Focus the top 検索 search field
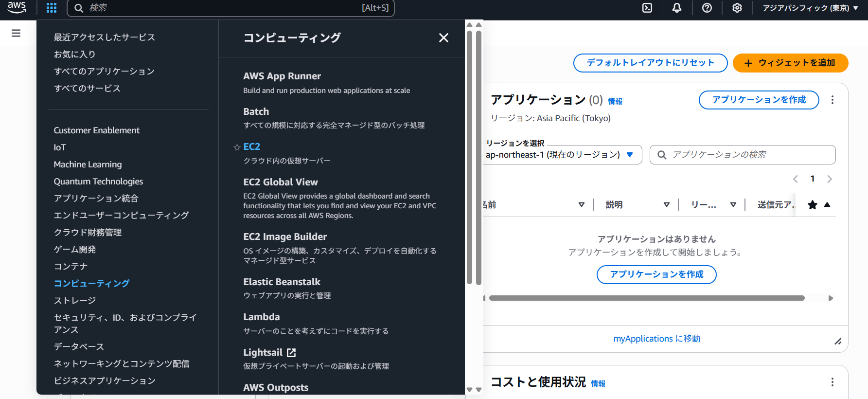868x399 pixels. pyautogui.click(x=230, y=8)
